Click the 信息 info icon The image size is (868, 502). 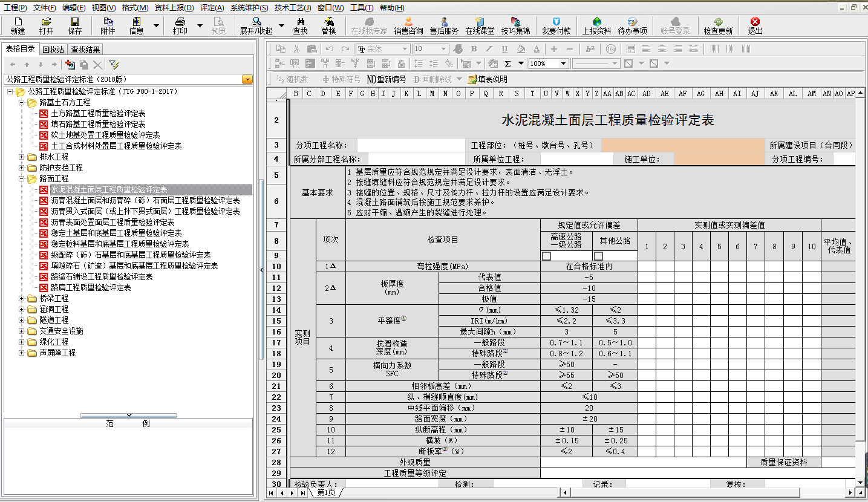137,26
